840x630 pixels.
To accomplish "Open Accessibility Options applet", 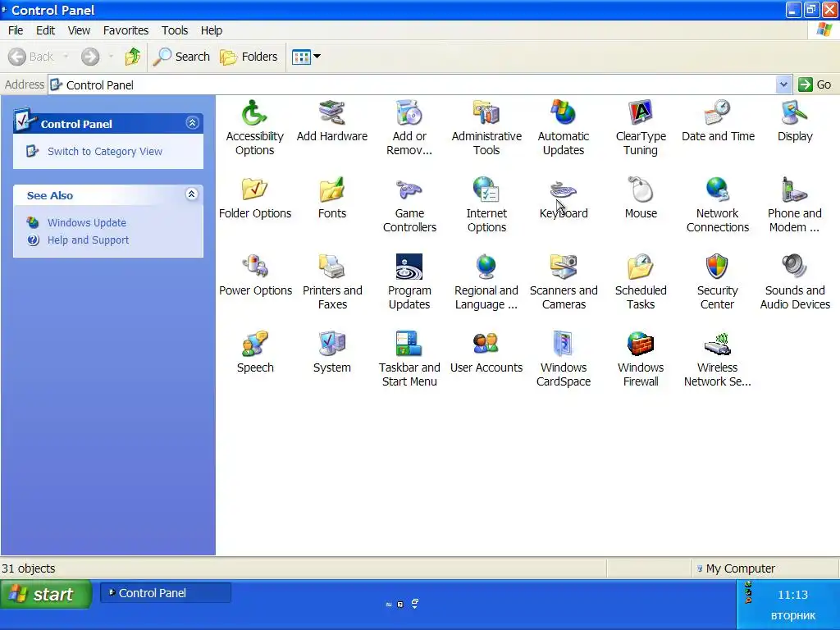I will click(x=254, y=127).
